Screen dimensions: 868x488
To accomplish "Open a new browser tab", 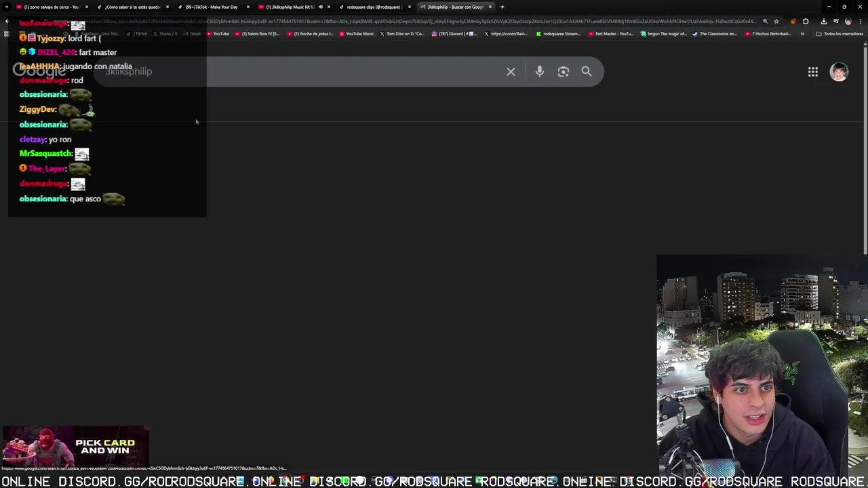I will (502, 7).
